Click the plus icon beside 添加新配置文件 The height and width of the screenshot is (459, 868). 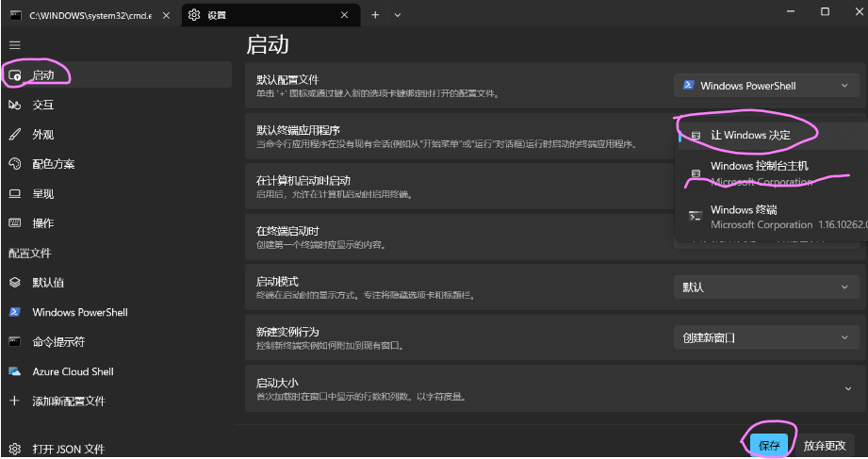15,401
